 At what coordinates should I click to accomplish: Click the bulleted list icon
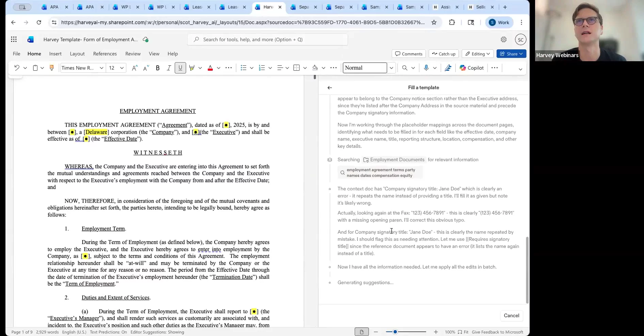[243, 68]
